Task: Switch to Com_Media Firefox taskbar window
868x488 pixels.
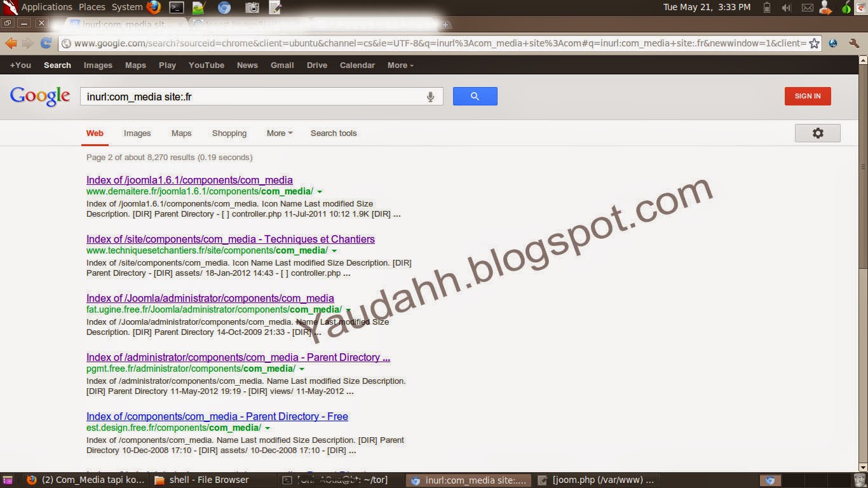Action: coord(86,480)
